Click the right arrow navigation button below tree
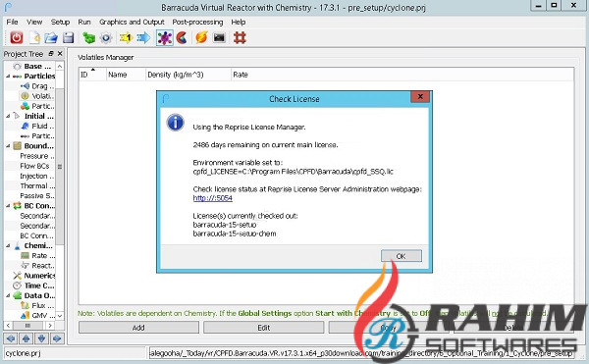Screen dimensions: 589x364 (x=57, y=338)
